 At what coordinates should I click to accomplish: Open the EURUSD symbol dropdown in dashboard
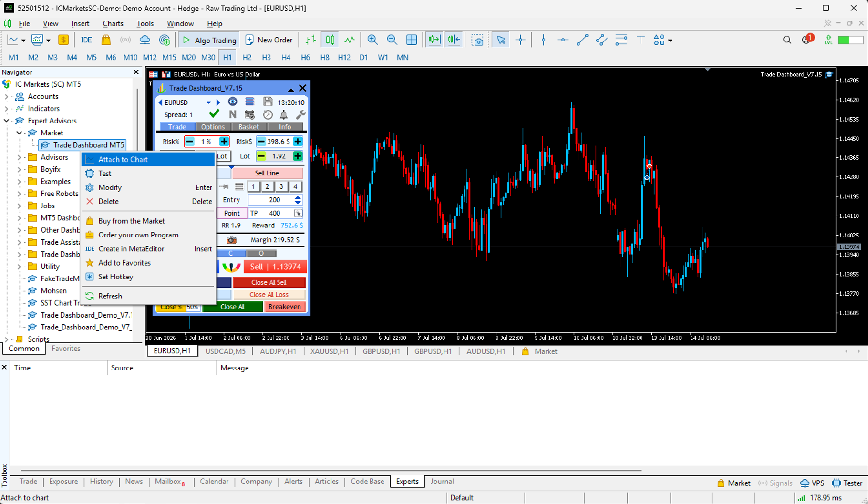tap(208, 103)
